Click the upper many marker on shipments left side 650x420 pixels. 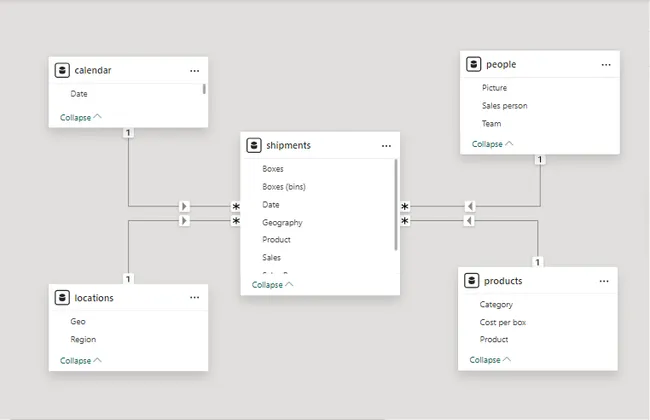(x=236, y=206)
